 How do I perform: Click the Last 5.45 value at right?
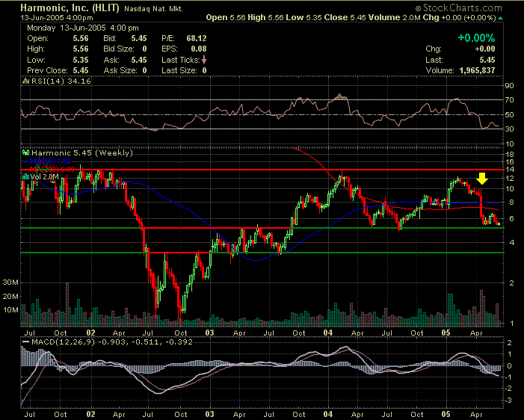click(x=487, y=60)
